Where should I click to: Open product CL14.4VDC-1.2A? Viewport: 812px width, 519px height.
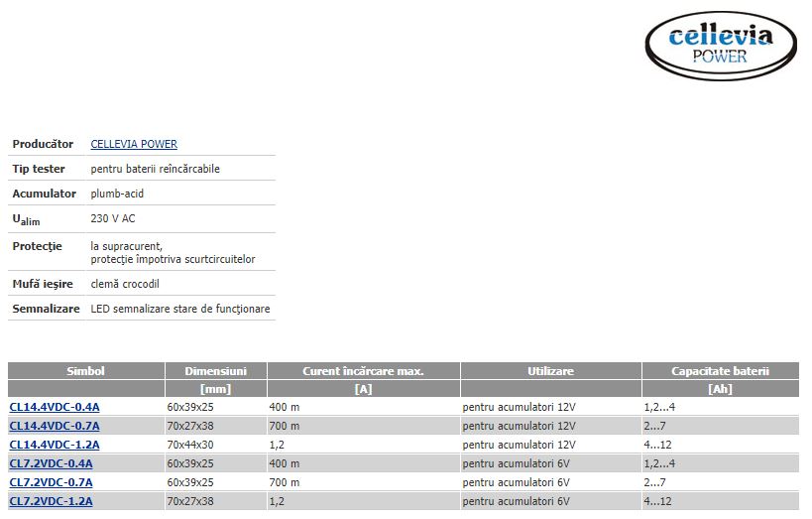tap(55, 445)
